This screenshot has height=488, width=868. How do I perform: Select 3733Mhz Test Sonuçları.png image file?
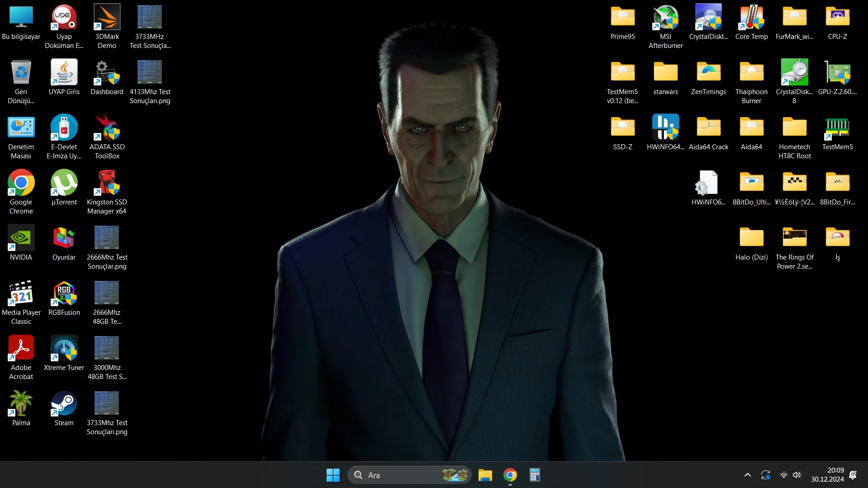[x=107, y=413]
